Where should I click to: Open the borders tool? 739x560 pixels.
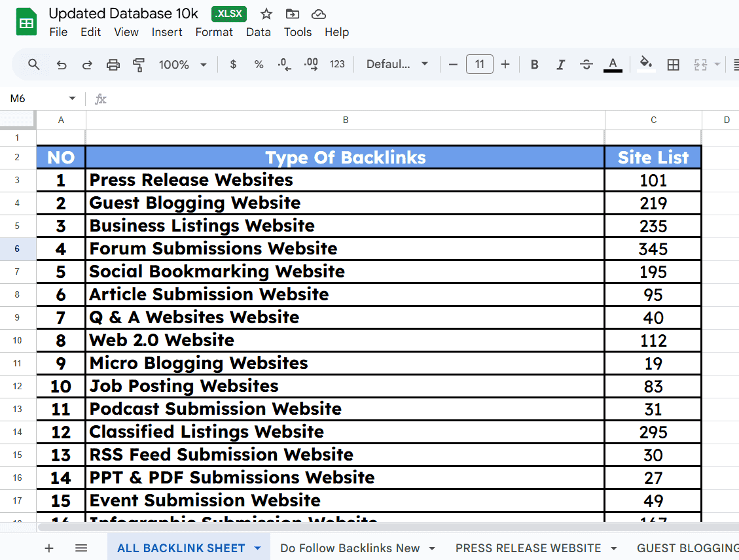pyautogui.click(x=673, y=64)
